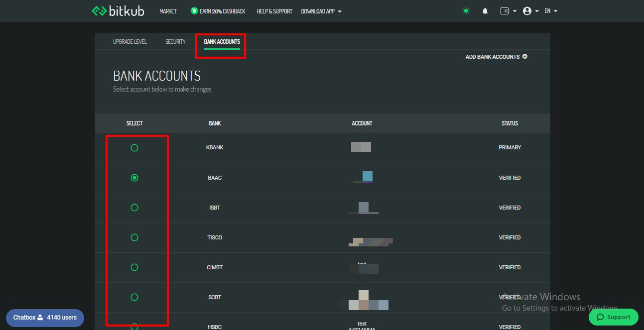The width and height of the screenshot is (644, 330).
Task: Open the UPGRADE LEVEL tab
Action: [x=129, y=41]
